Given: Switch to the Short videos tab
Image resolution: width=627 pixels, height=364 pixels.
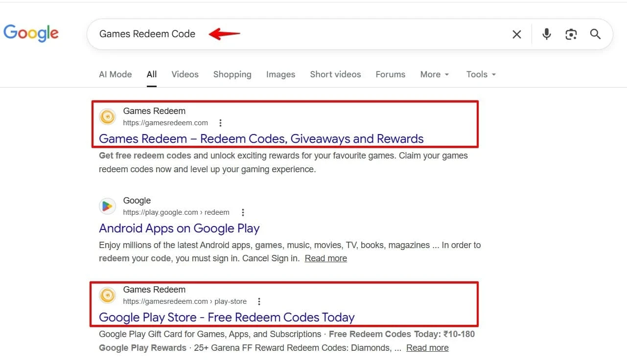Looking at the screenshot, I should [x=335, y=74].
